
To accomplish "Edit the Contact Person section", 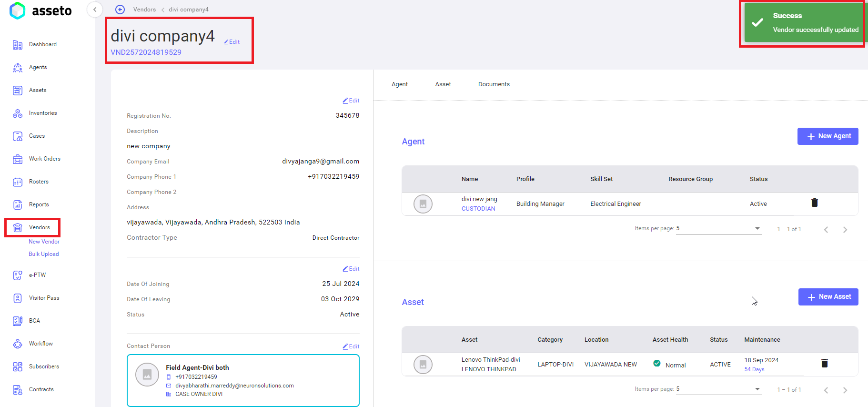I will 351,346.
